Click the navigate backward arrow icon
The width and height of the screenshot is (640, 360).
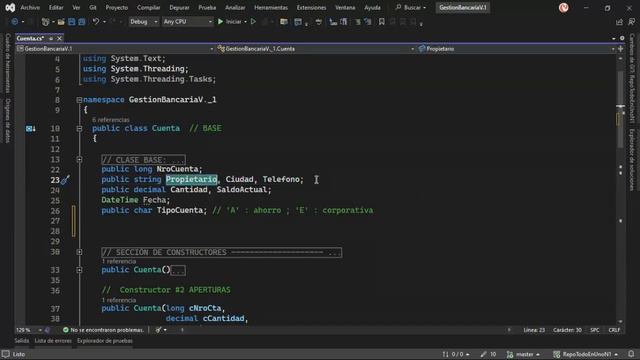[x=15, y=22]
